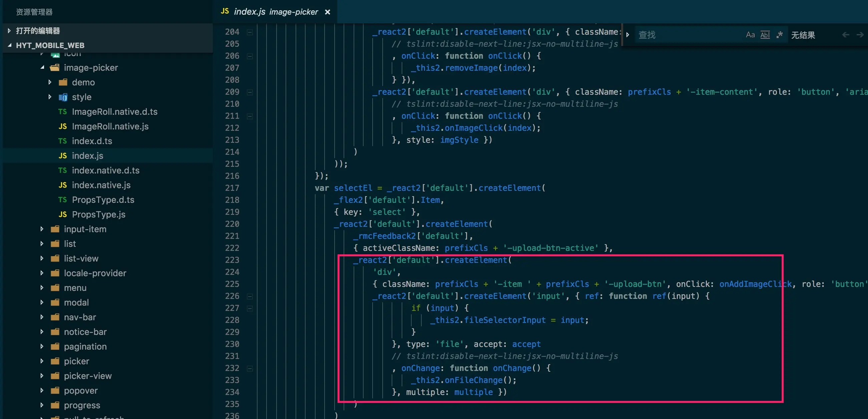Screen dimensions: 868x419
Task: Expand replace field in find widget
Action: click(x=627, y=35)
